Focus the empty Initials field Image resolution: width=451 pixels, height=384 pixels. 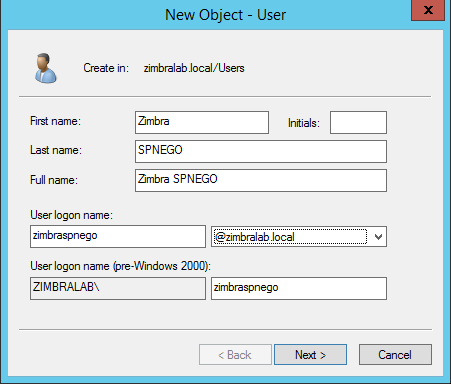click(358, 122)
